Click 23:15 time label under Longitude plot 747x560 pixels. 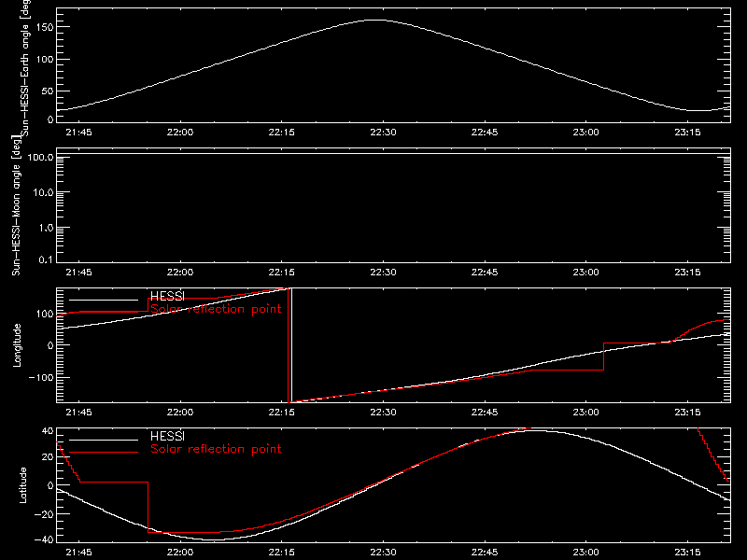(687, 413)
